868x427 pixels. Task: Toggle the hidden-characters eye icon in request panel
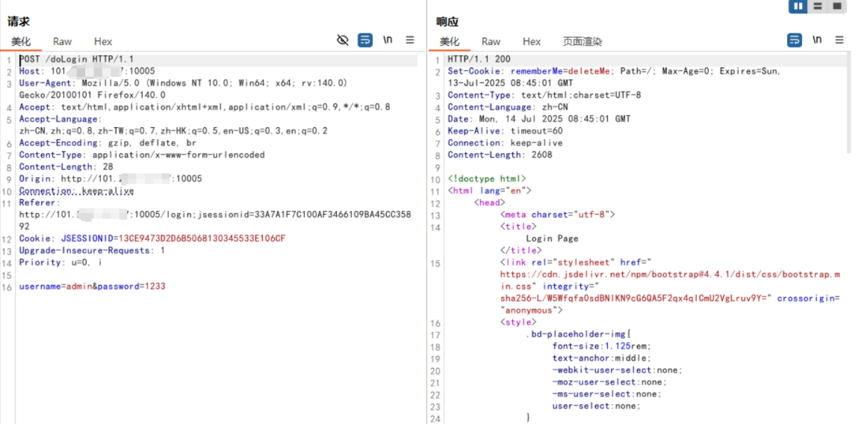(342, 40)
